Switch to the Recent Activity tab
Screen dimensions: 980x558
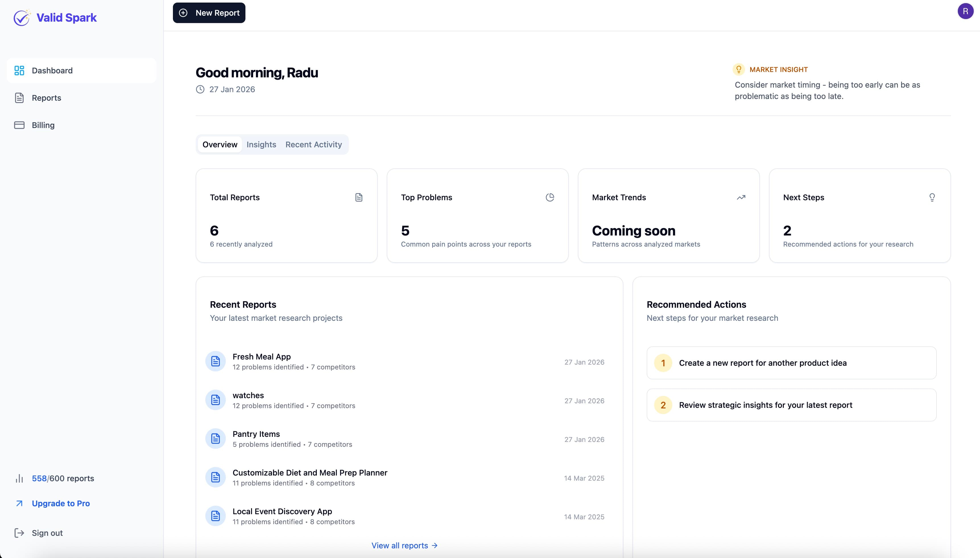tap(313, 144)
